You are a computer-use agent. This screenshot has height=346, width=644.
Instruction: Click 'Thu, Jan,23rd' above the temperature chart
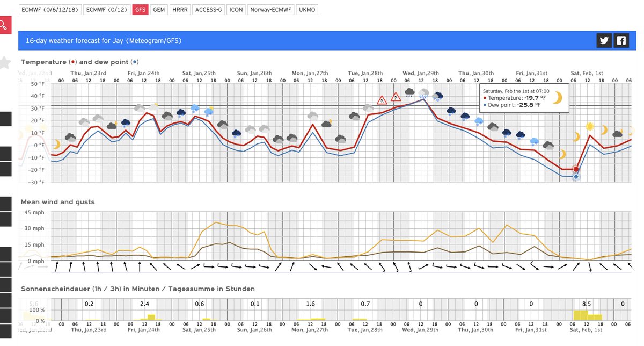pos(89,73)
